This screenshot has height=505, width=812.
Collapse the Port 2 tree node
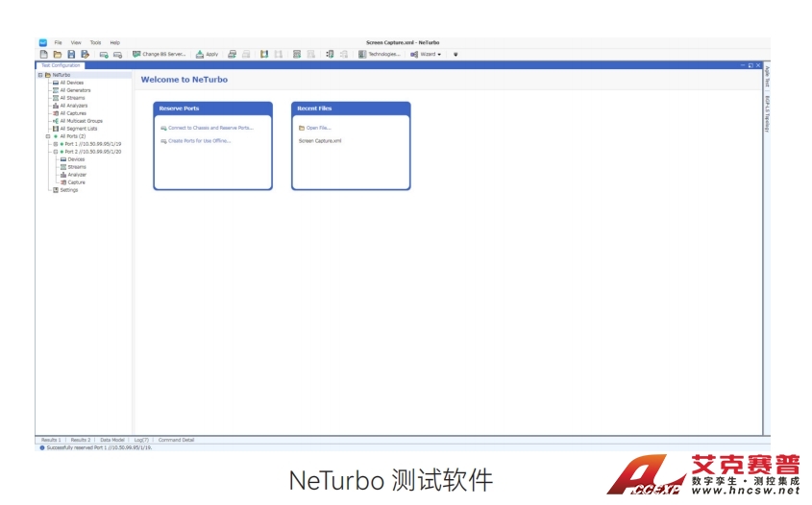tap(56, 152)
